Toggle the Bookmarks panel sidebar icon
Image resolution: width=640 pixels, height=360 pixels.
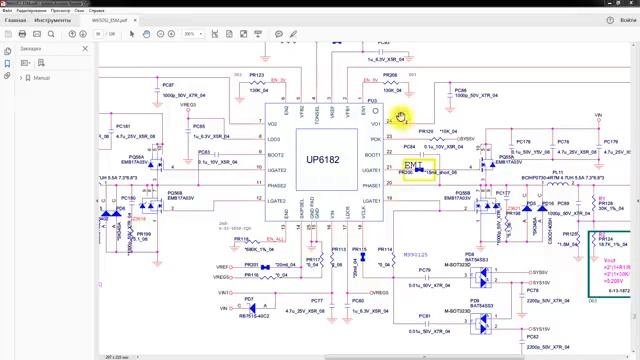(x=7, y=64)
